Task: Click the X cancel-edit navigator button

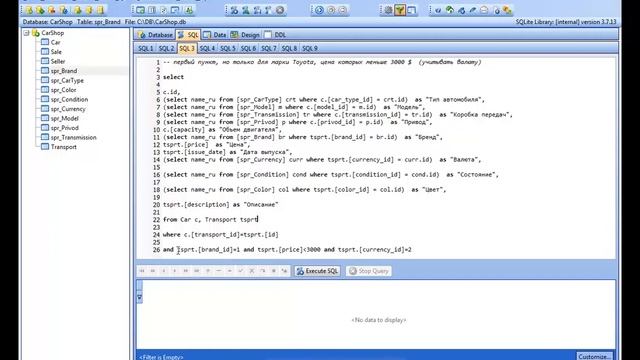Action: tap(252, 271)
